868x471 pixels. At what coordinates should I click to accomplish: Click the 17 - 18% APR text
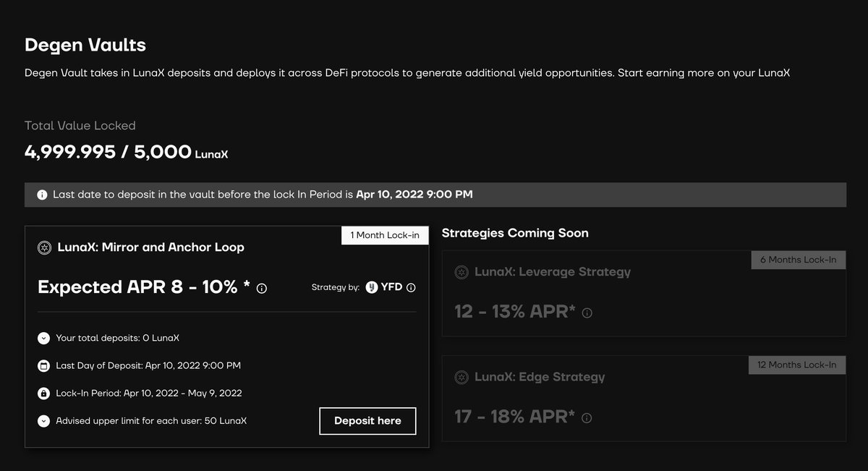[x=514, y=417]
